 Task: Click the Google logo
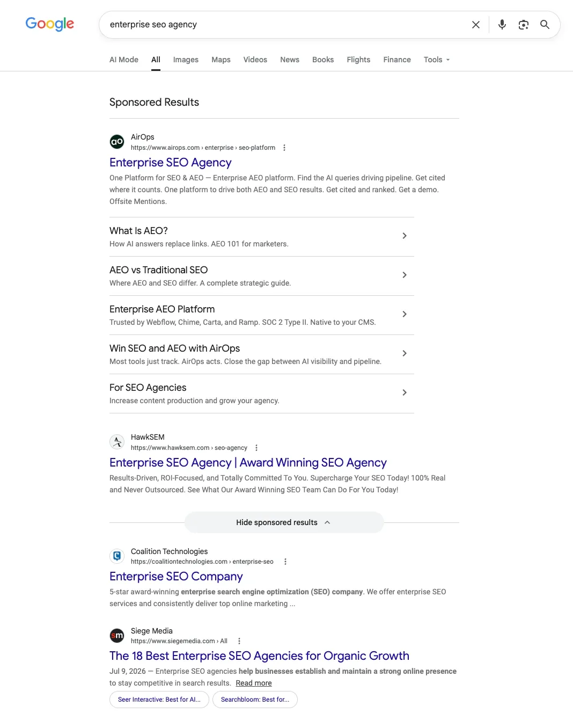tap(50, 24)
